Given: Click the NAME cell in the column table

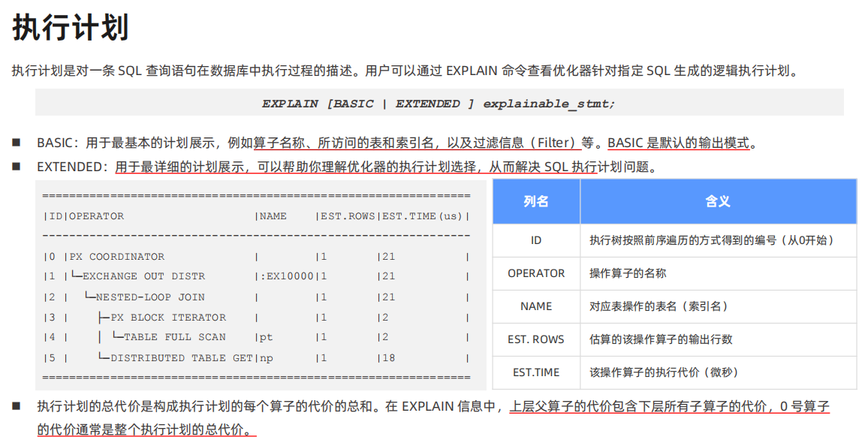Looking at the screenshot, I should 536,306.
